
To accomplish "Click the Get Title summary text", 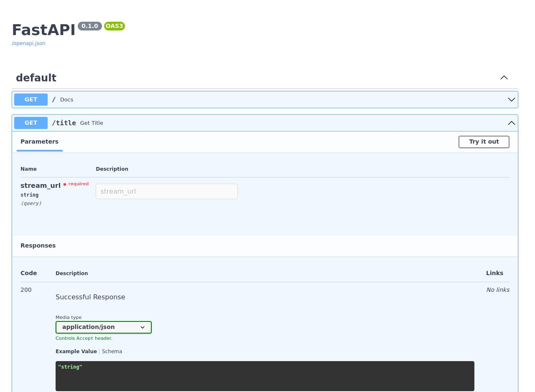I will point(92,123).
